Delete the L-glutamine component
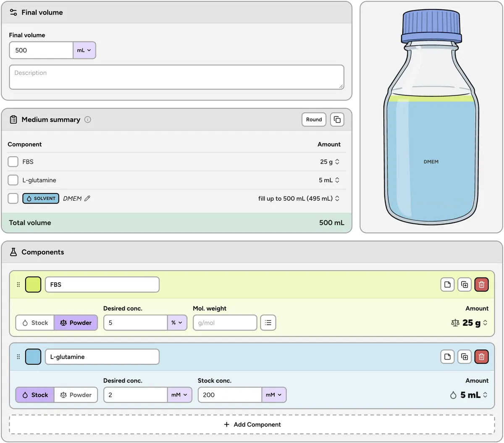504x443 pixels. click(x=481, y=357)
